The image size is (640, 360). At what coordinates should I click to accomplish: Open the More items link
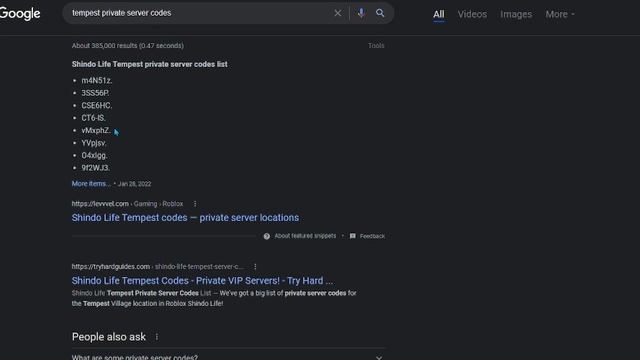tap(91, 184)
